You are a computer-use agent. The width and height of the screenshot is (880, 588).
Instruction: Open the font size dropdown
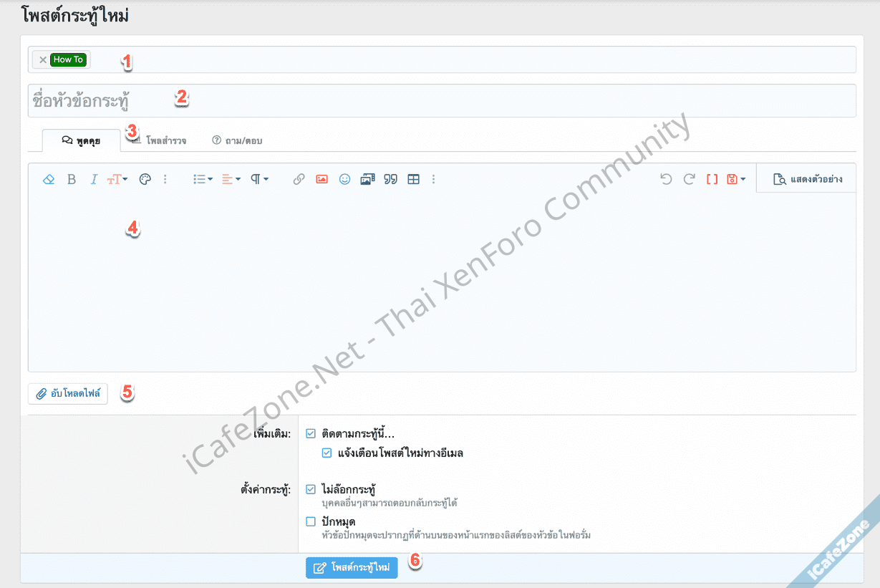[117, 179]
